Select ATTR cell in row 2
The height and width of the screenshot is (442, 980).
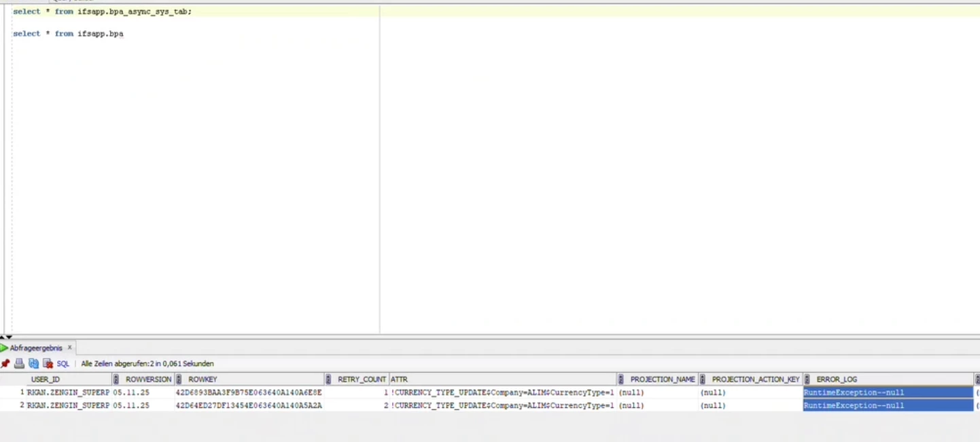503,405
